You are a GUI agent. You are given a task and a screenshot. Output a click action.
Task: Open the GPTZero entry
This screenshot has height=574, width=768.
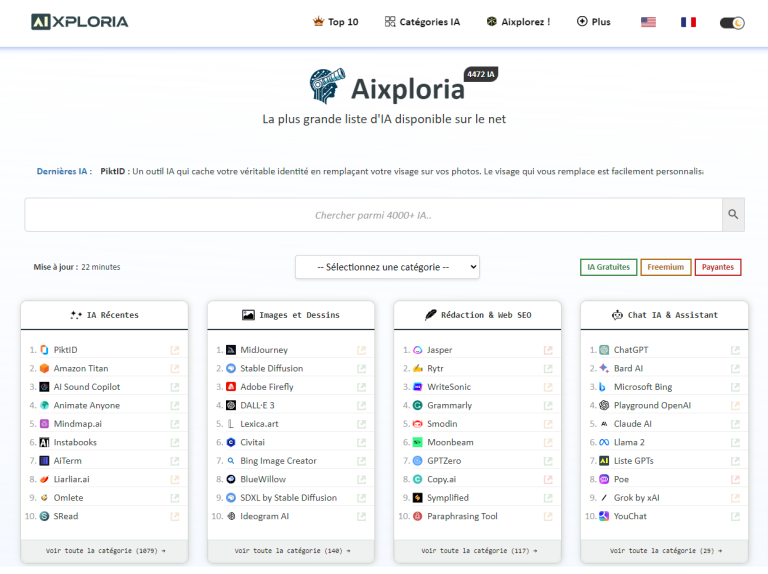pos(444,461)
